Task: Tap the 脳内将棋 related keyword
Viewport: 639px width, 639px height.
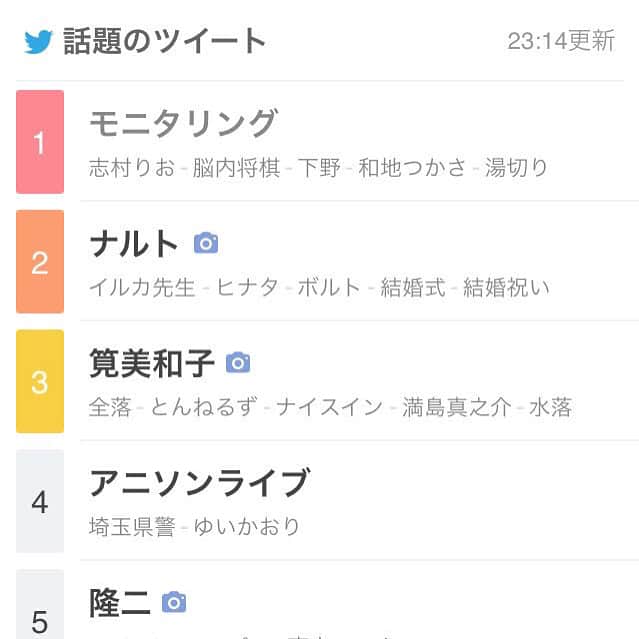Action: [x=236, y=168]
